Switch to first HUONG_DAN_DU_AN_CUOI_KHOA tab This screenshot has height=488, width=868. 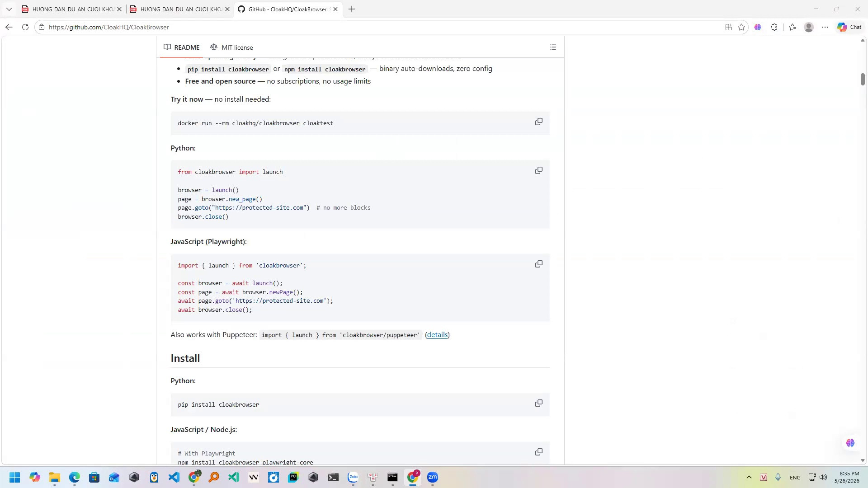(72, 9)
